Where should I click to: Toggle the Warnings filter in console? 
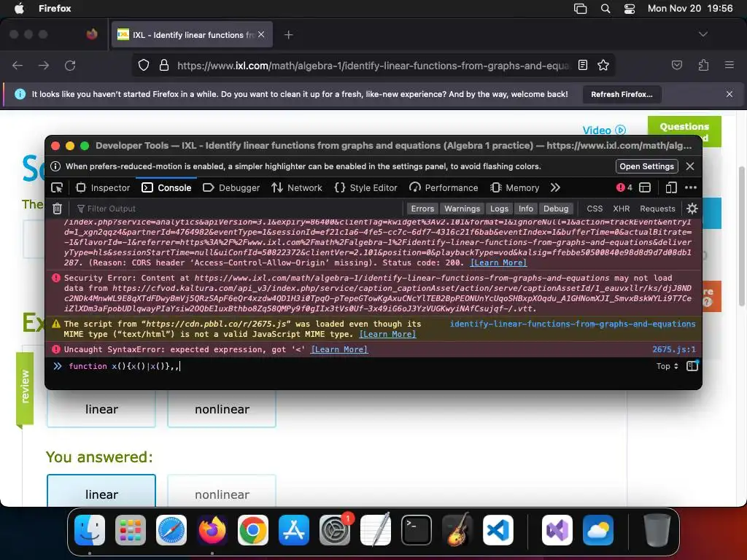click(462, 209)
